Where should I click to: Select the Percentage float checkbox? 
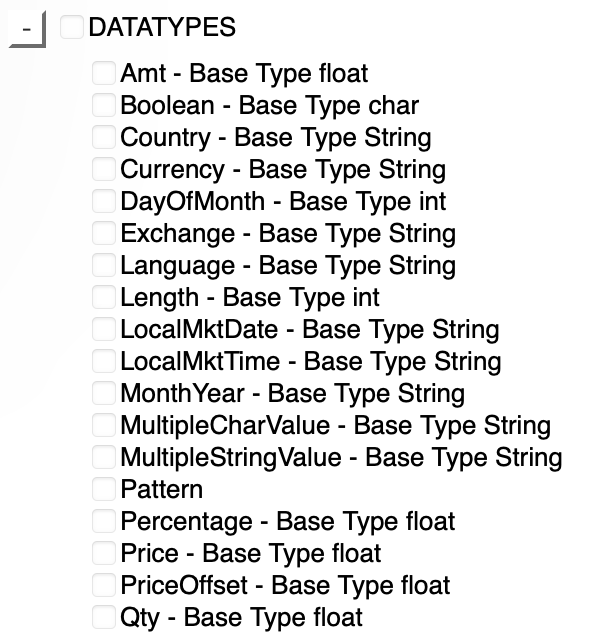click(104, 521)
